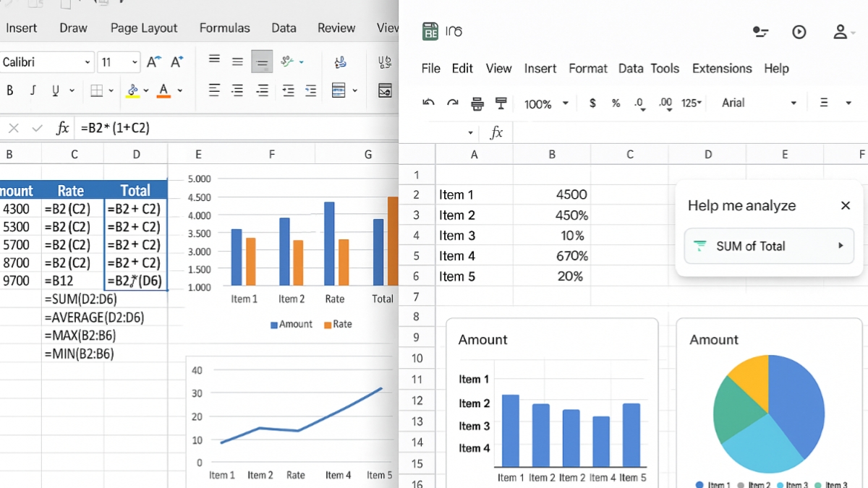This screenshot has height=488, width=868.
Task: Decrease decimal places in Google Sheets
Action: click(639, 103)
